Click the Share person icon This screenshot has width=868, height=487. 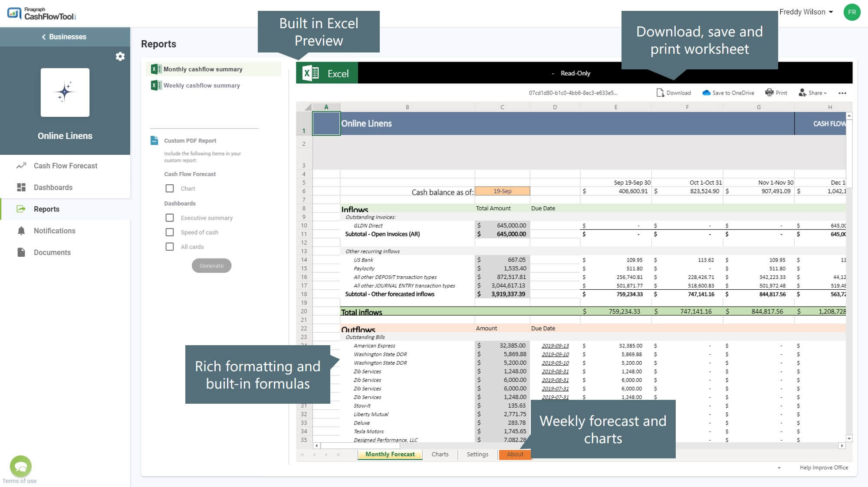(802, 93)
